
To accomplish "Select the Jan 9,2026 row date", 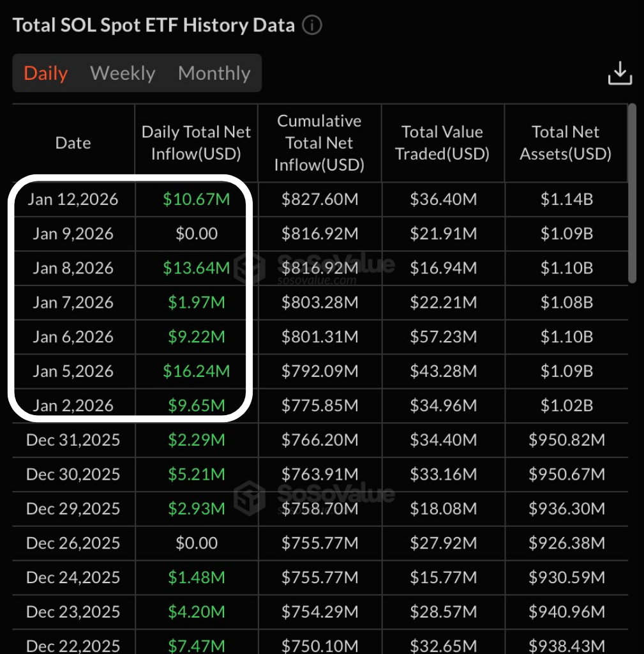I will click(73, 234).
